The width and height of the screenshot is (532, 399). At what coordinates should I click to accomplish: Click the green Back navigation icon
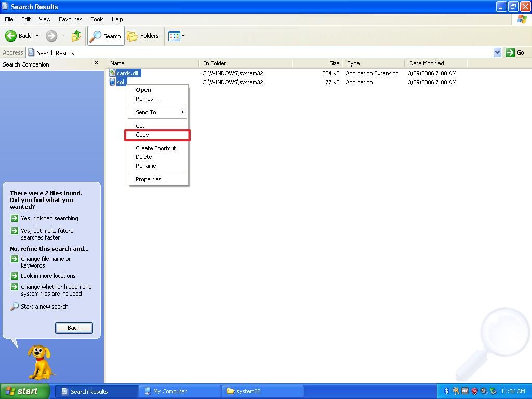[x=11, y=36]
